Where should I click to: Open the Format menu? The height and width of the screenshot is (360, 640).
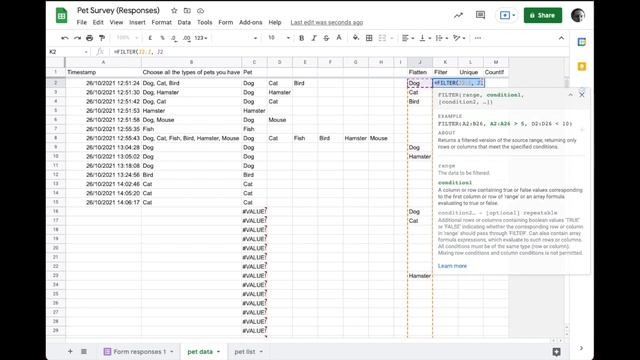point(162,22)
